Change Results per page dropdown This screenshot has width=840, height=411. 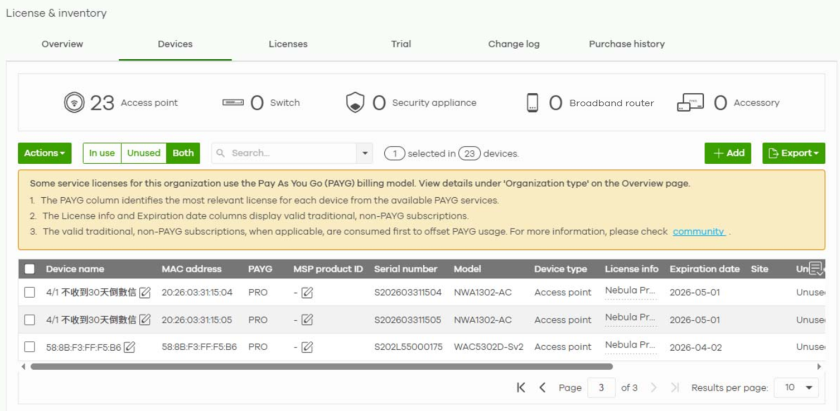point(797,387)
